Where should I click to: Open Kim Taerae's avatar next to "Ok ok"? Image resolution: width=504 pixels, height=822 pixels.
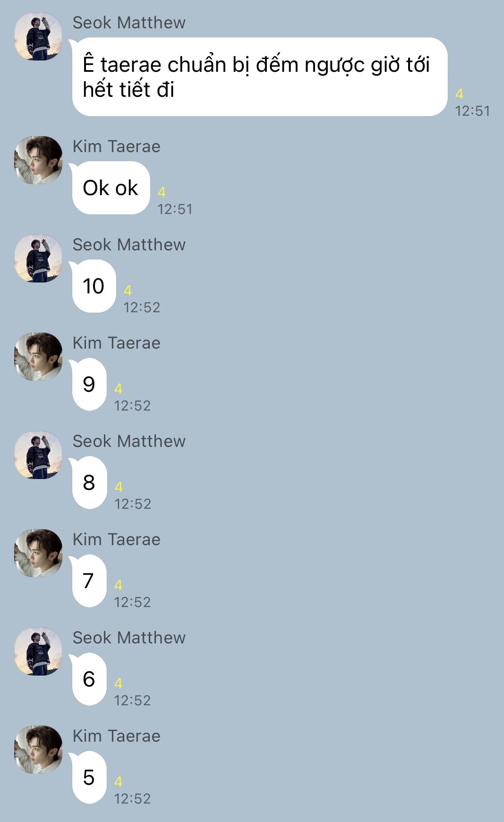(x=38, y=160)
